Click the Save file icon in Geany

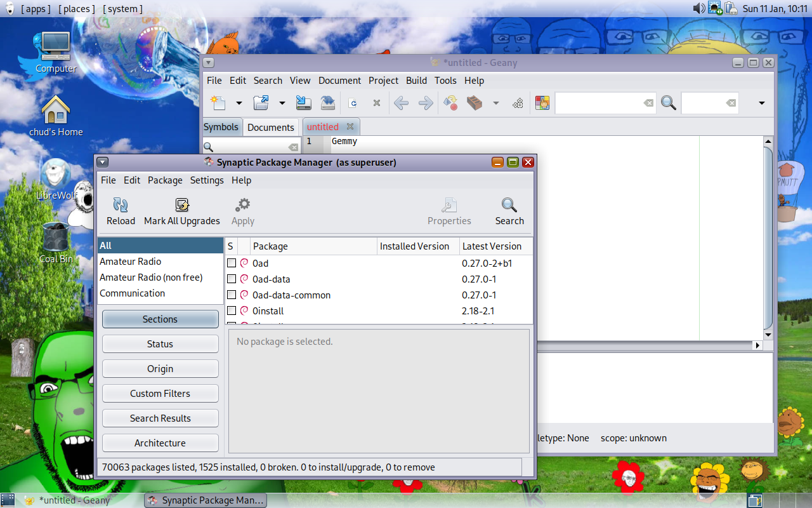pos(304,103)
